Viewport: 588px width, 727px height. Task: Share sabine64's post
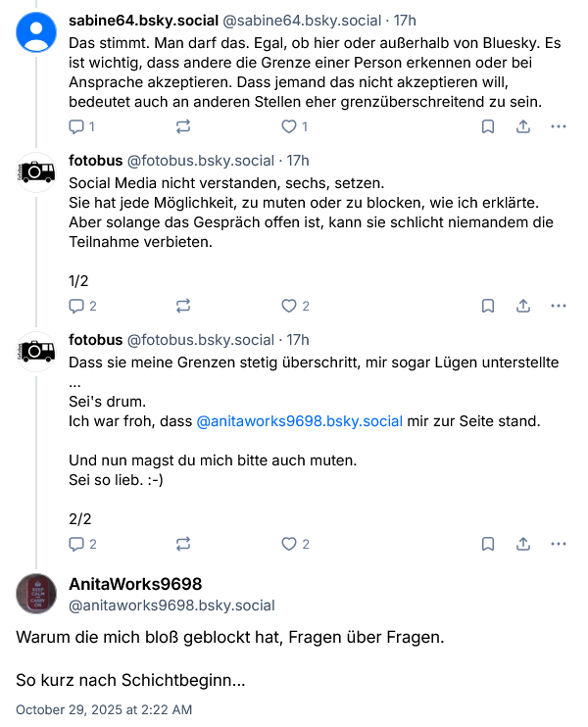coord(523,126)
